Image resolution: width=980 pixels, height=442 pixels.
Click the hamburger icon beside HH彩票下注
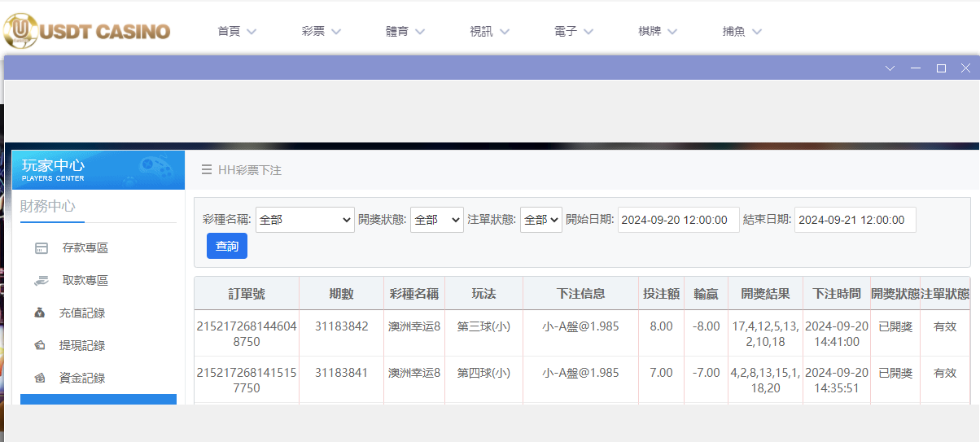click(x=207, y=170)
